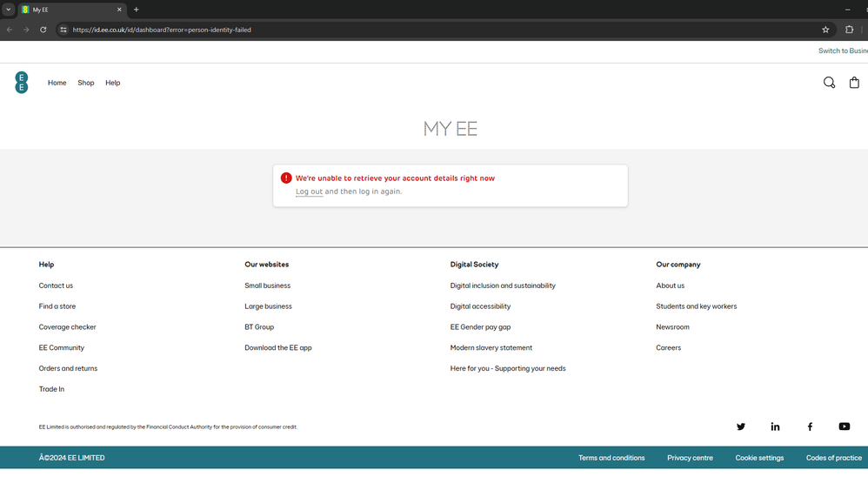The height and width of the screenshot is (497, 868).
Task: Open the site search magnifier icon
Action: [x=829, y=83]
